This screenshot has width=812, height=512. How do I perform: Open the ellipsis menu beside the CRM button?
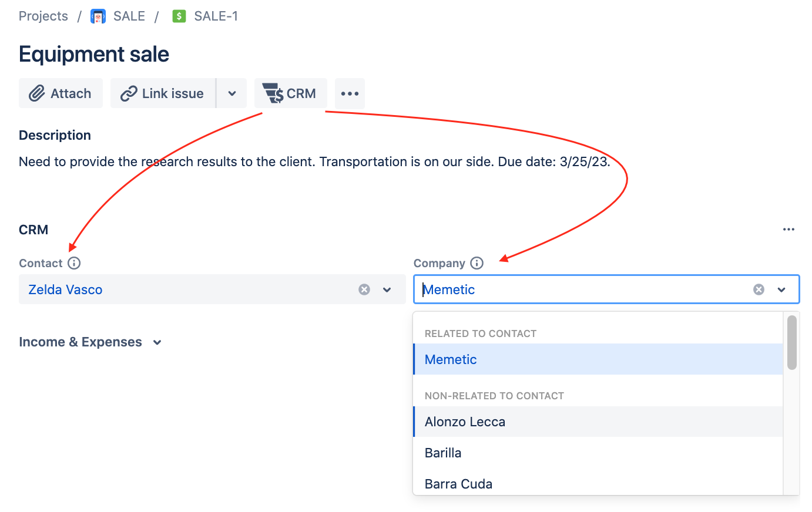click(350, 93)
